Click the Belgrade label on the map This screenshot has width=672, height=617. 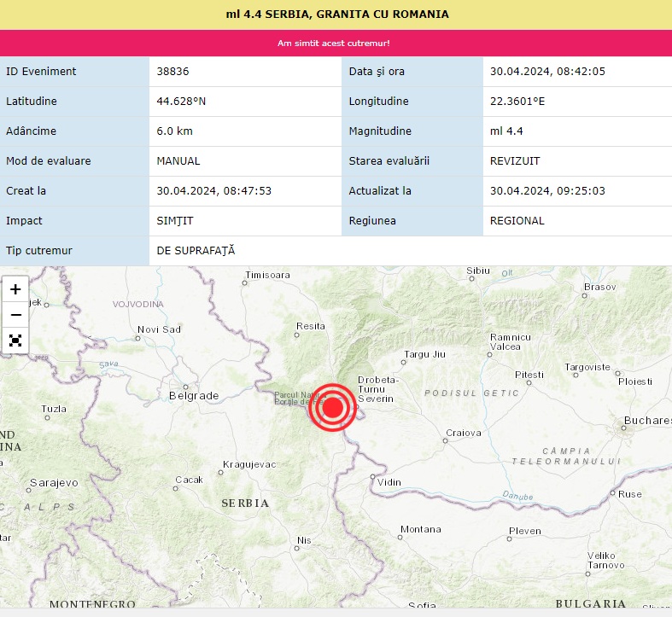coord(194,396)
